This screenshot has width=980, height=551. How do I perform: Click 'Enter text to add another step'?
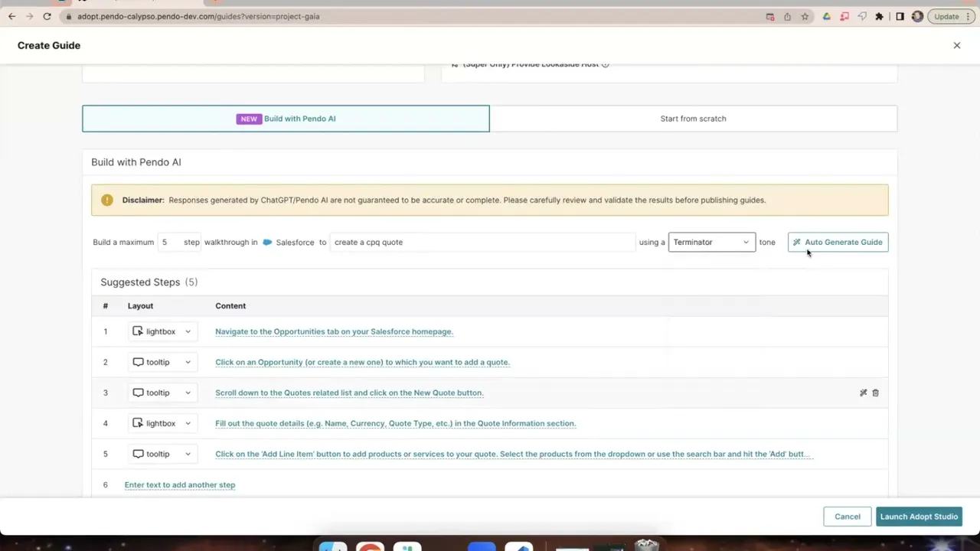(x=180, y=484)
